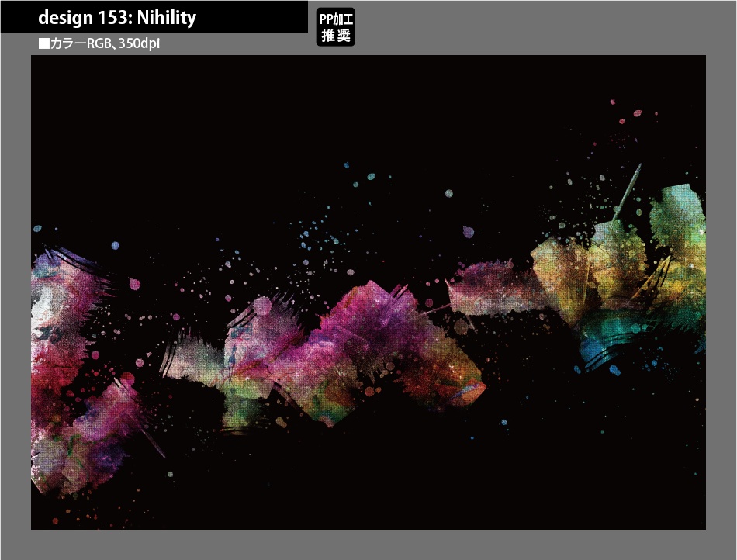Click the Nihility watercolor artwork image

(x=368, y=292)
